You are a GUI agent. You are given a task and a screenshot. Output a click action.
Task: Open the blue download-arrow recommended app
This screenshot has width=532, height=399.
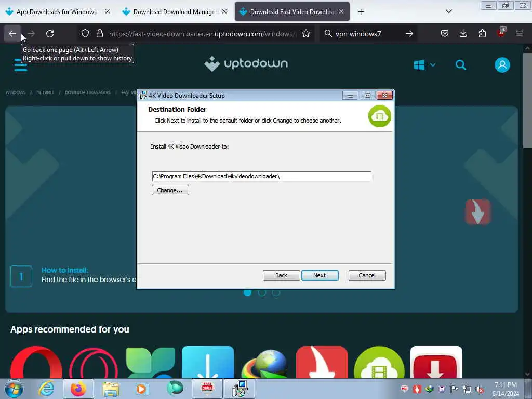point(208,362)
